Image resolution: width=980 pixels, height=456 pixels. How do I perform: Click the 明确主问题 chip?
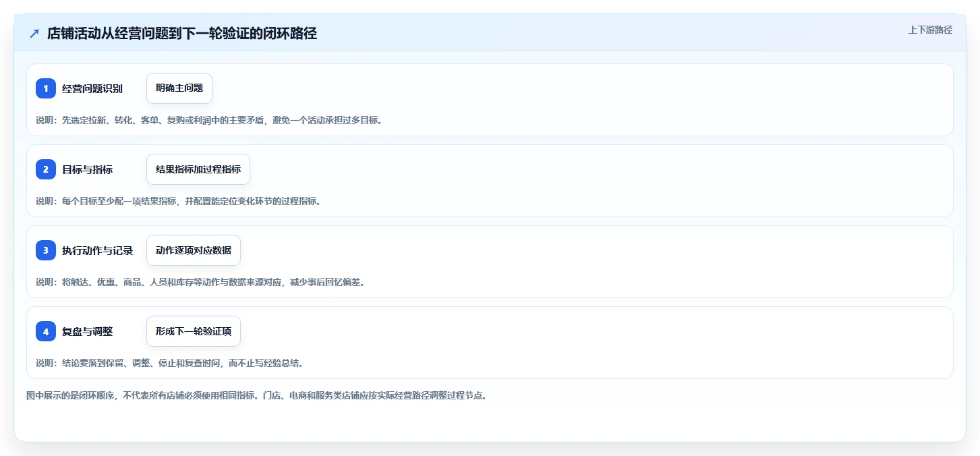(179, 88)
